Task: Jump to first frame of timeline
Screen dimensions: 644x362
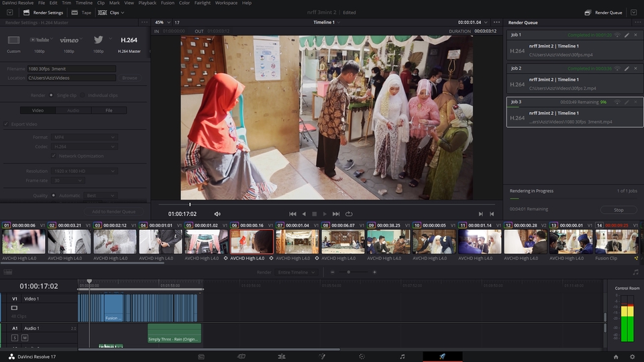Action: 292,214
